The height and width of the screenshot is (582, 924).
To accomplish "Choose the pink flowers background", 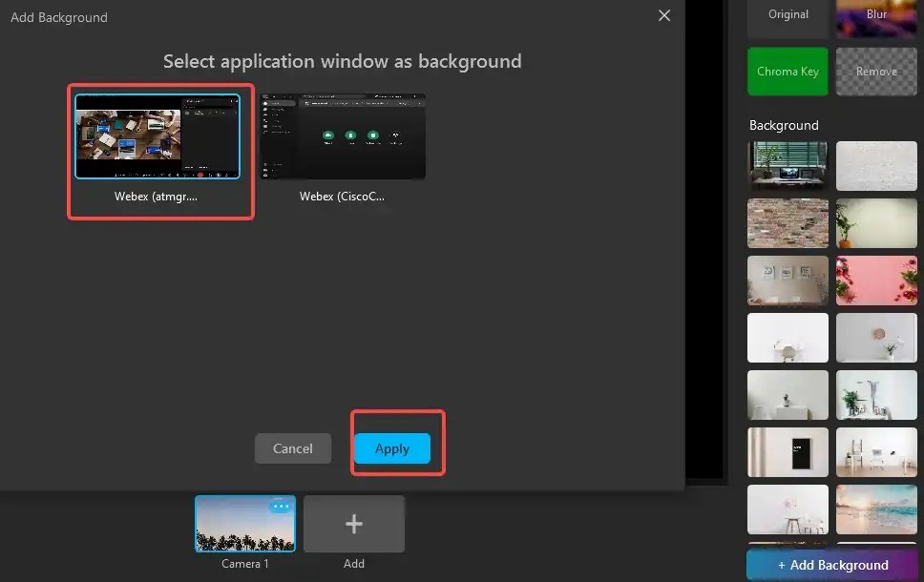I will (875, 281).
